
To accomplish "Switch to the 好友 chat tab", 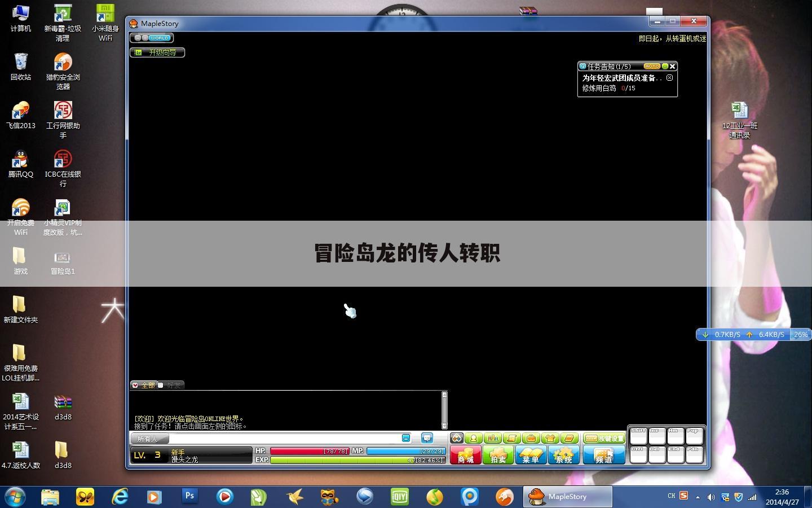I will pyautogui.click(x=170, y=385).
